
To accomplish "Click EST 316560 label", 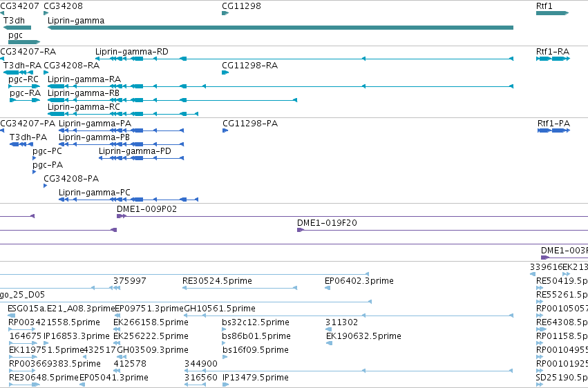I will point(200,378).
